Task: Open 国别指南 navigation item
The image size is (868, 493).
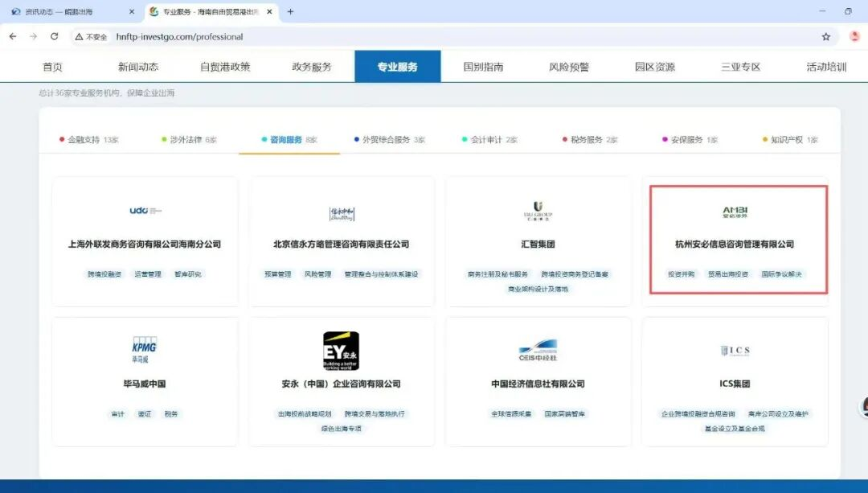Action: click(x=483, y=67)
